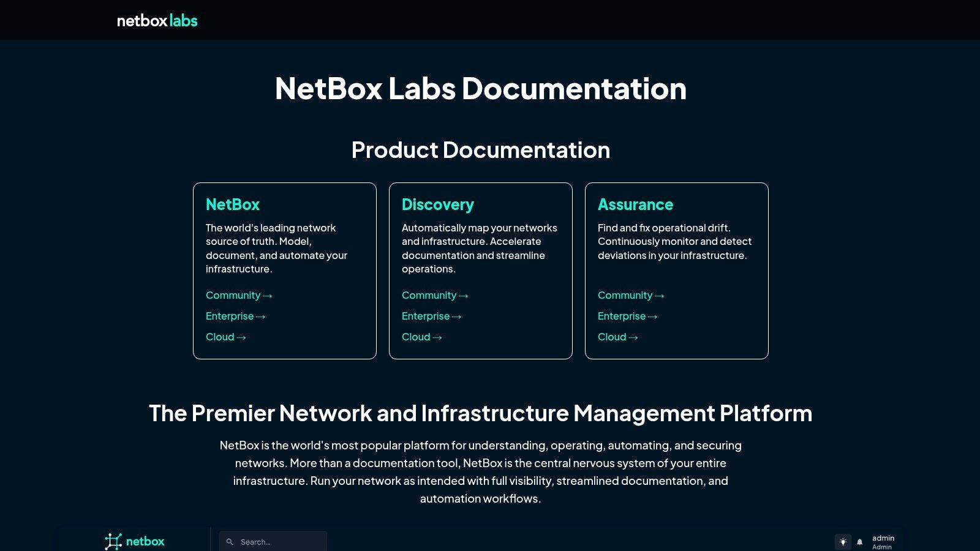Open Discovery Enterprise documentation link

click(431, 316)
